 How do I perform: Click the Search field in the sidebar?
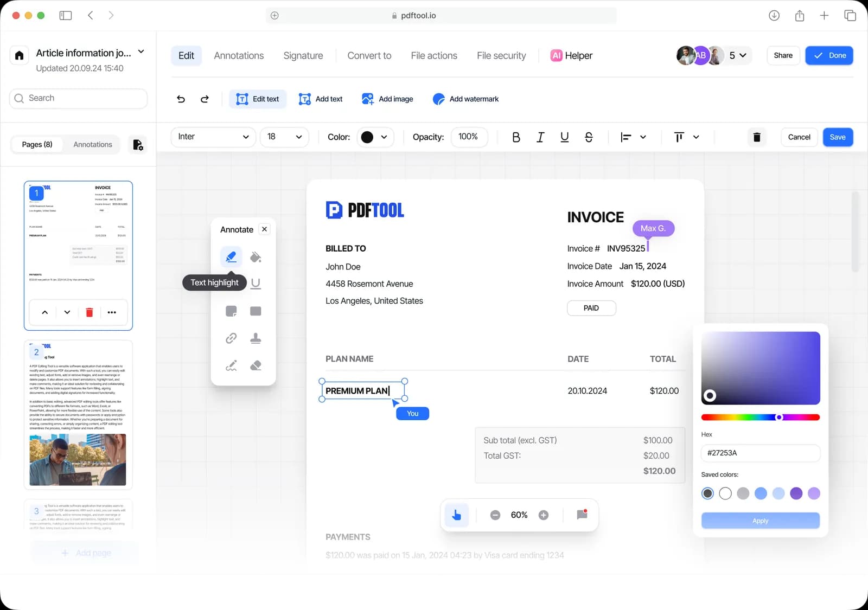tap(78, 99)
